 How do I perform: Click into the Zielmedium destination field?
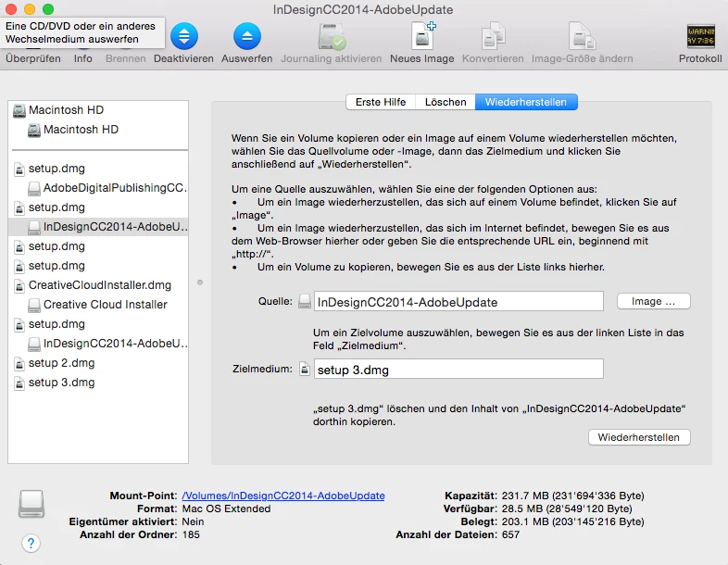(x=458, y=369)
